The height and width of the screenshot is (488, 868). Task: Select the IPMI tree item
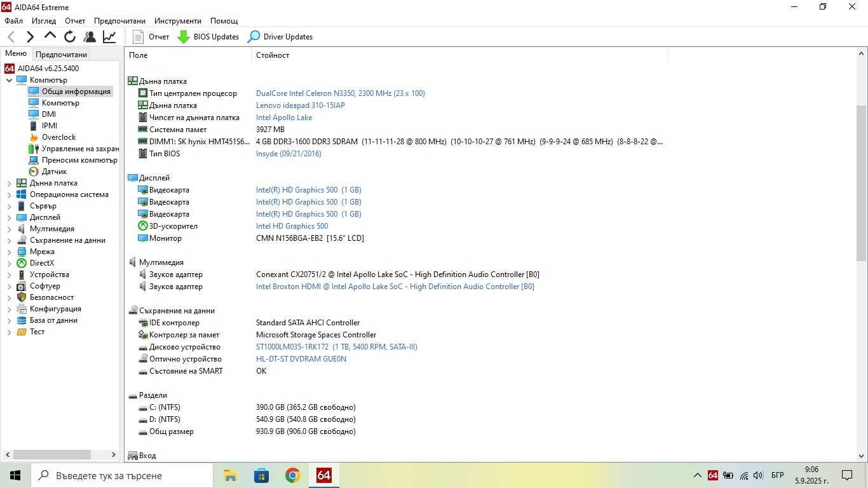[x=50, y=126]
